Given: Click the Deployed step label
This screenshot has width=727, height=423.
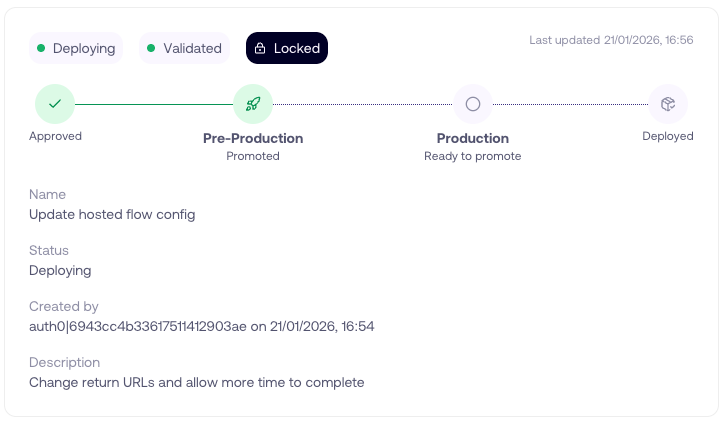Looking at the screenshot, I should (x=667, y=136).
